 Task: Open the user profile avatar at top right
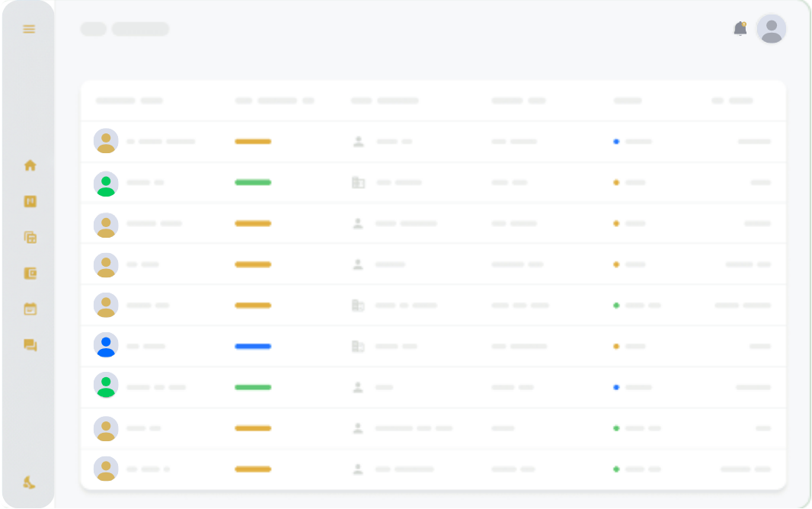click(772, 29)
